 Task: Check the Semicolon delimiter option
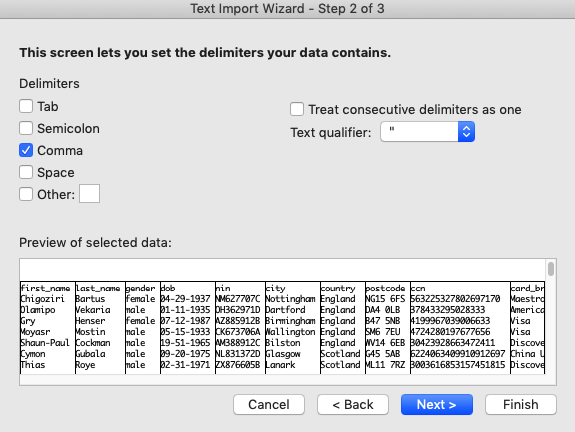[x=26, y=128]
